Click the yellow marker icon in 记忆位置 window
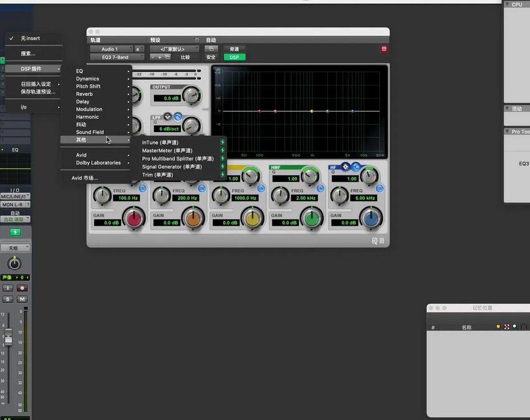Viewport: 530px width, 420px height. coord(498,327)
